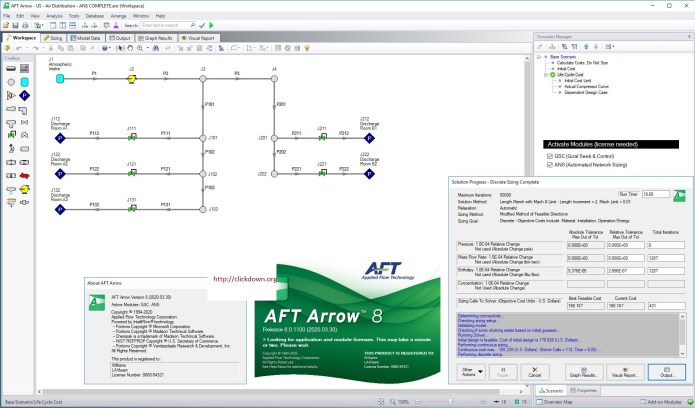Click the blue checkmark icon beside search

point(202,26)
